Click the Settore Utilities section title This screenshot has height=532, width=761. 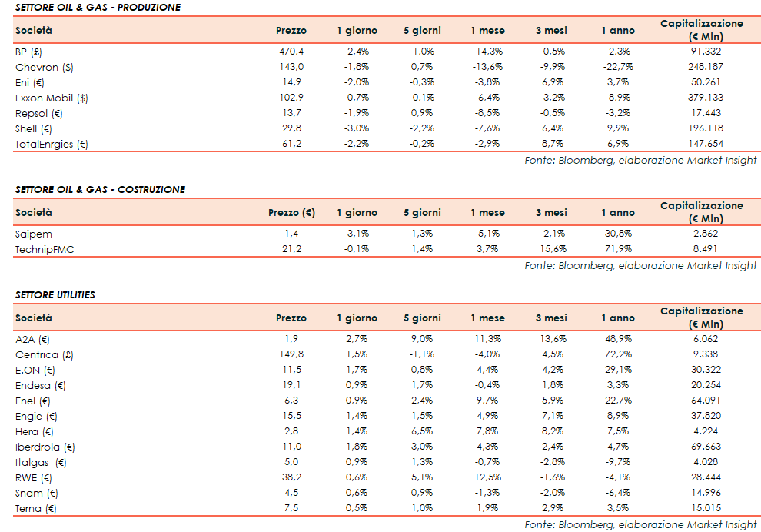tap(55, 294)
